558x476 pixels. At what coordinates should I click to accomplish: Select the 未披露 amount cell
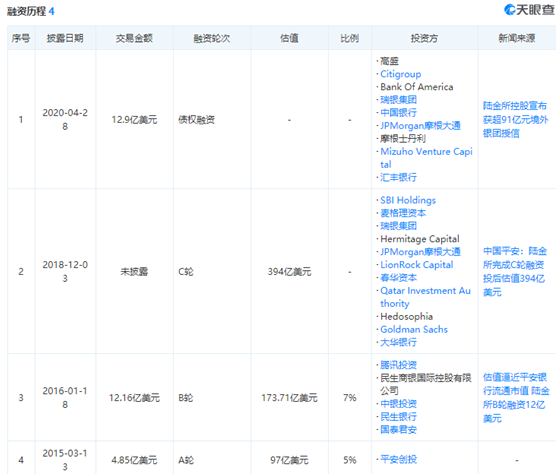coord(134,272)
